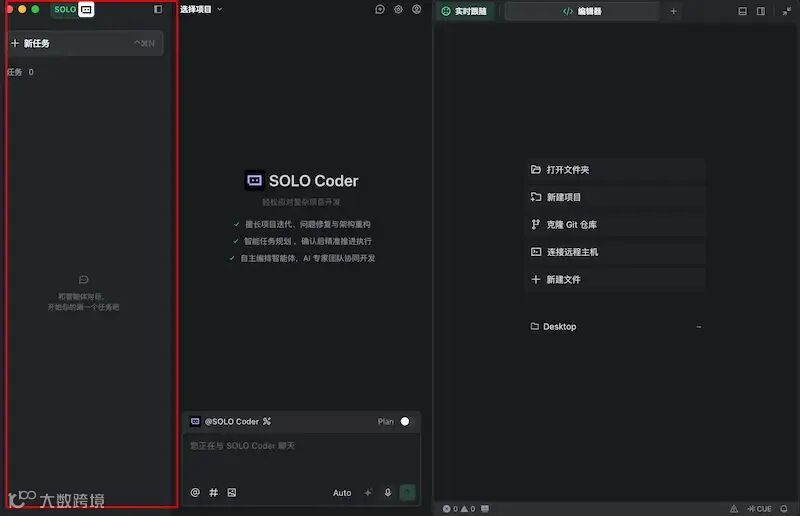
Task: Click 克隆 Git 仓库 option
Action: point(615,225)
